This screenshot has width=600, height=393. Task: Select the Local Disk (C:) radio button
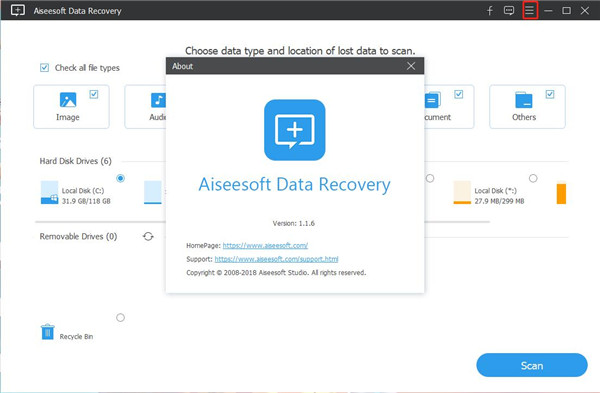[121, 178]
